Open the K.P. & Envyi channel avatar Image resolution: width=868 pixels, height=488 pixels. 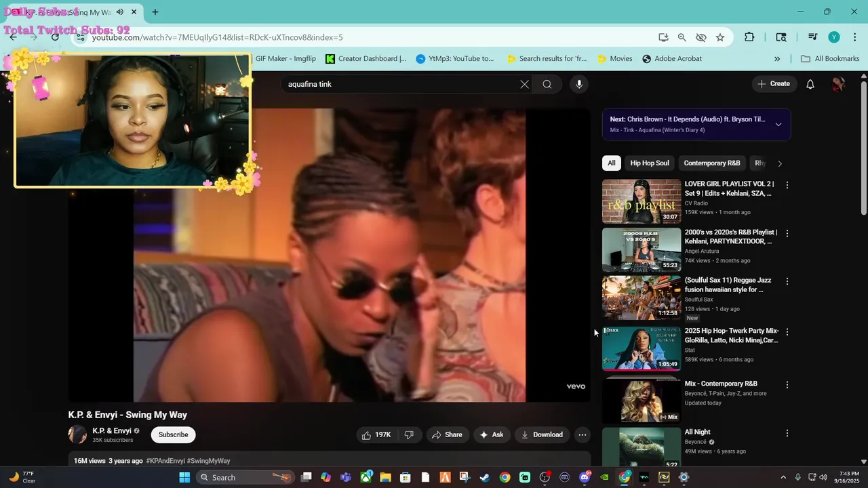[77, 434]
